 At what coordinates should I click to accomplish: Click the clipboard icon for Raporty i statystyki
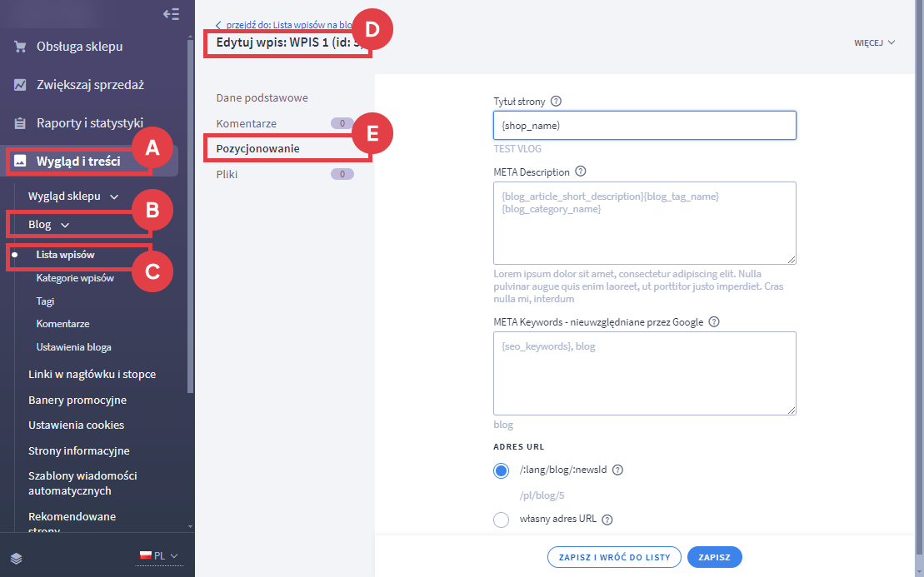pos(20,123)
